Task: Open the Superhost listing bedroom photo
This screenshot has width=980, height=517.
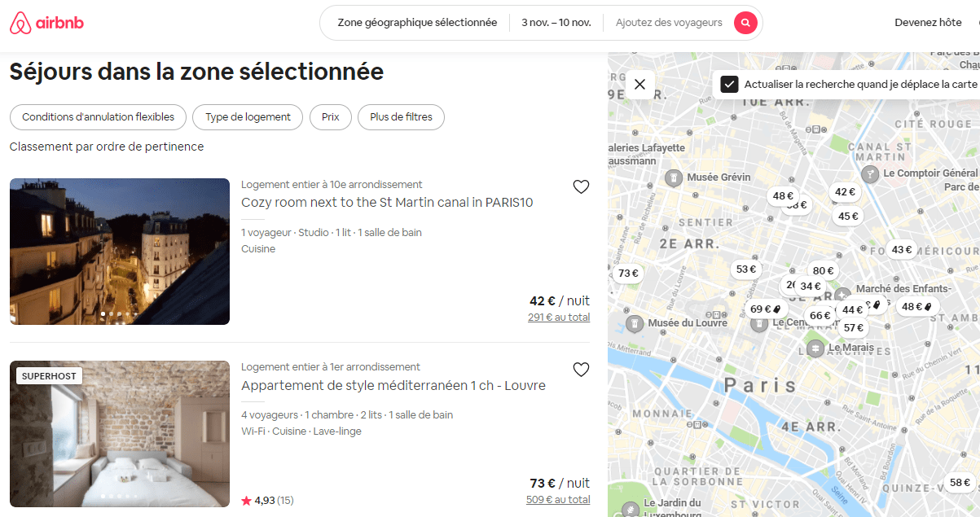Action: 120,434
